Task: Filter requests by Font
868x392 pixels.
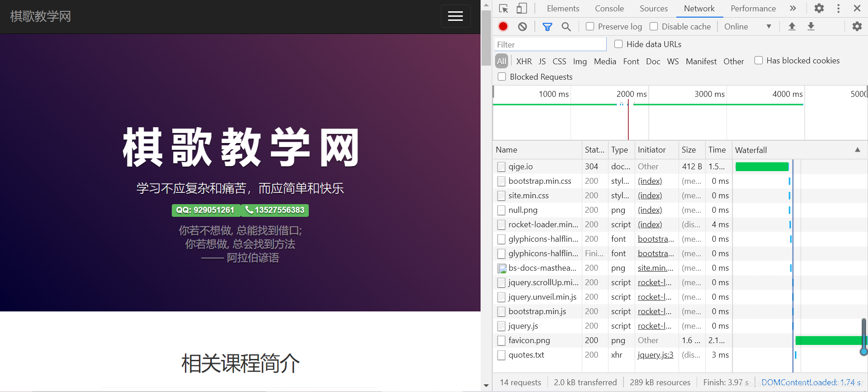Action: (x=631, y=61)
